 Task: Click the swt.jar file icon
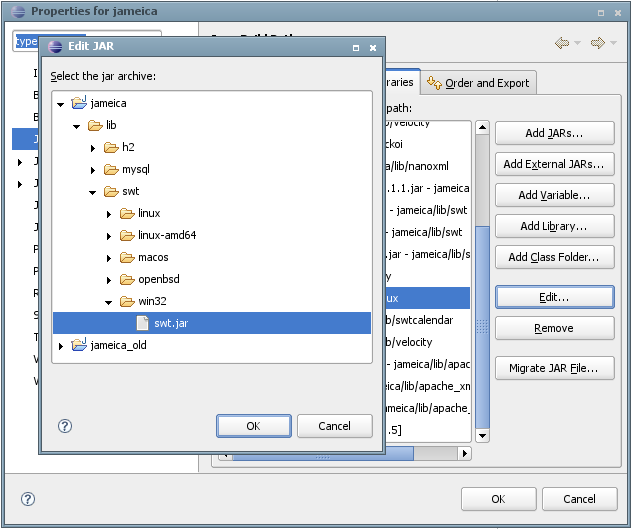142,323
